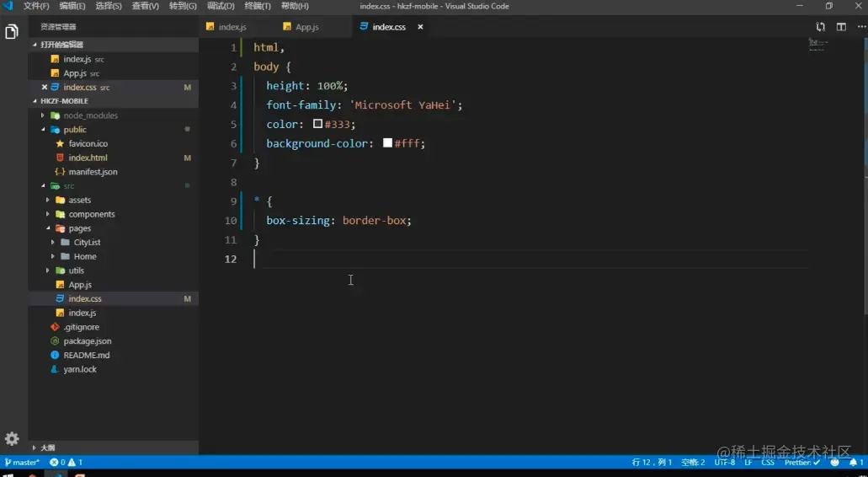Expand the Home folder
The image size is (868, 477).
point(85,256)
